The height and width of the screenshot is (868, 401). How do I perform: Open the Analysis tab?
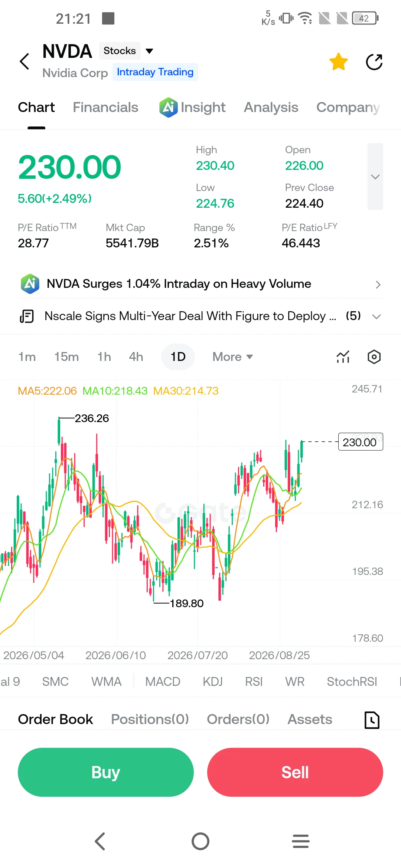click(x=271, y=108)
